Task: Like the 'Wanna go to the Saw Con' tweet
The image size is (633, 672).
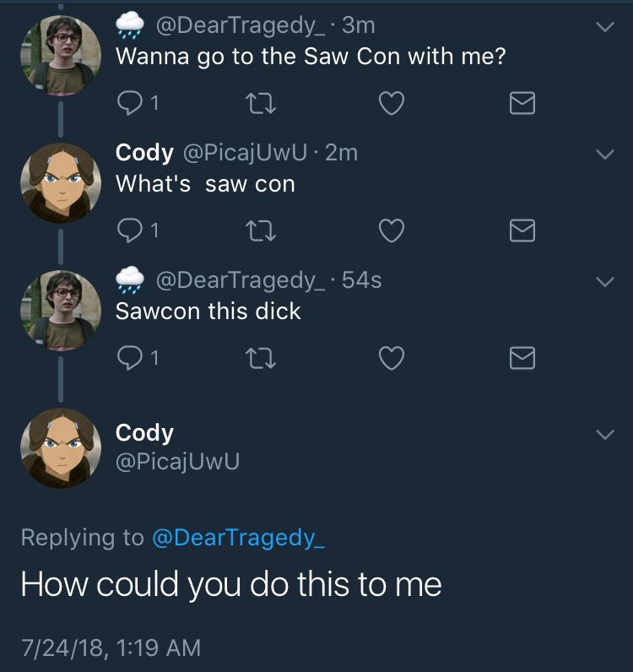Action: (391, 103)
